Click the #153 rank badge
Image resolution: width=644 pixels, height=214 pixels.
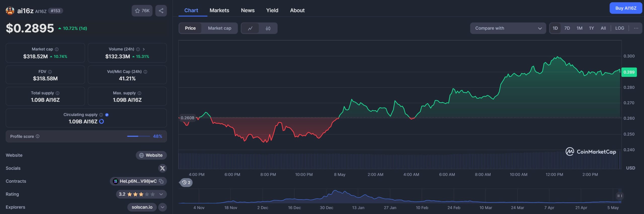(55, 11)
